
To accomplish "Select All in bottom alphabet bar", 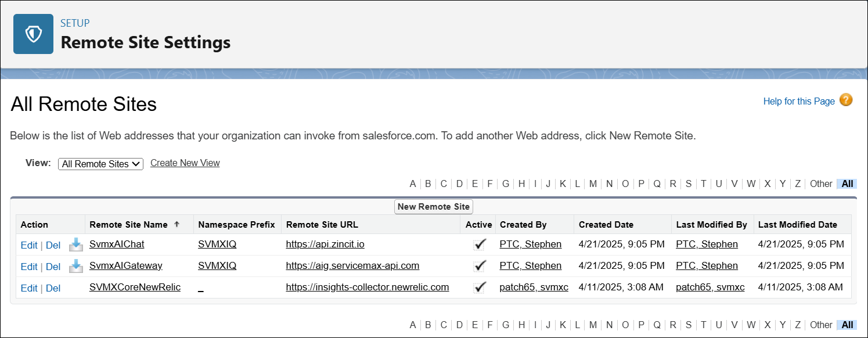I will tap(847, 325).
